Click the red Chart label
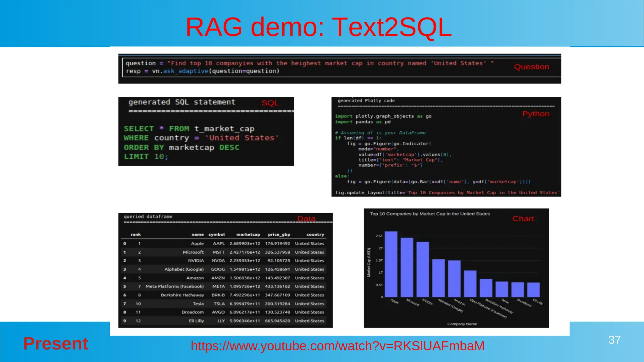 tap(523, 219)
